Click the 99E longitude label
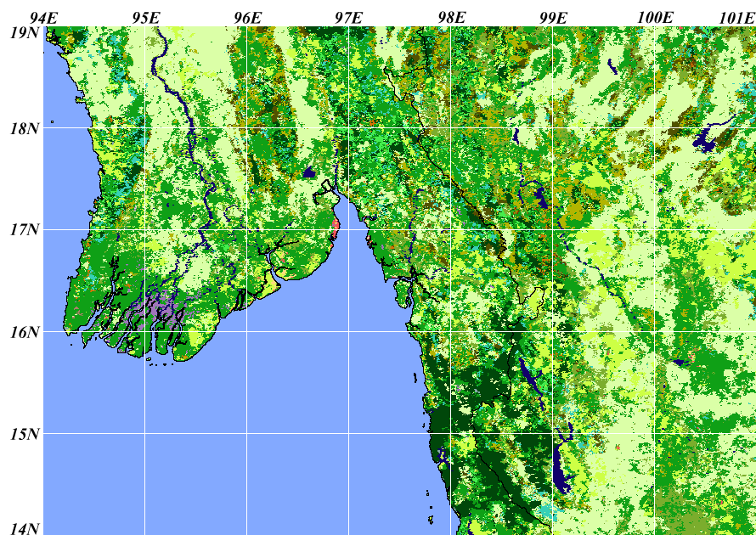Image resolution: width=756 pixels, height=535 pixels. tap(553, 19)
